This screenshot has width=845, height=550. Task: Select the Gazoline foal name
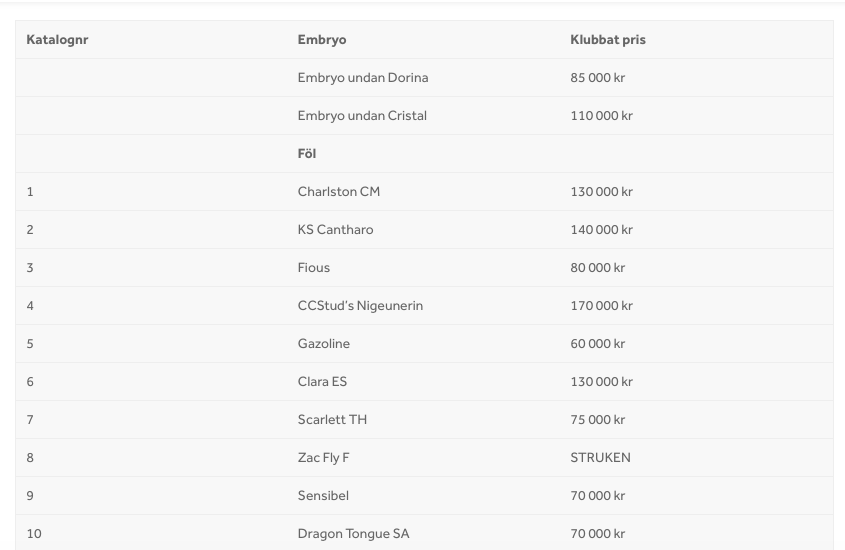pos(323,344)
